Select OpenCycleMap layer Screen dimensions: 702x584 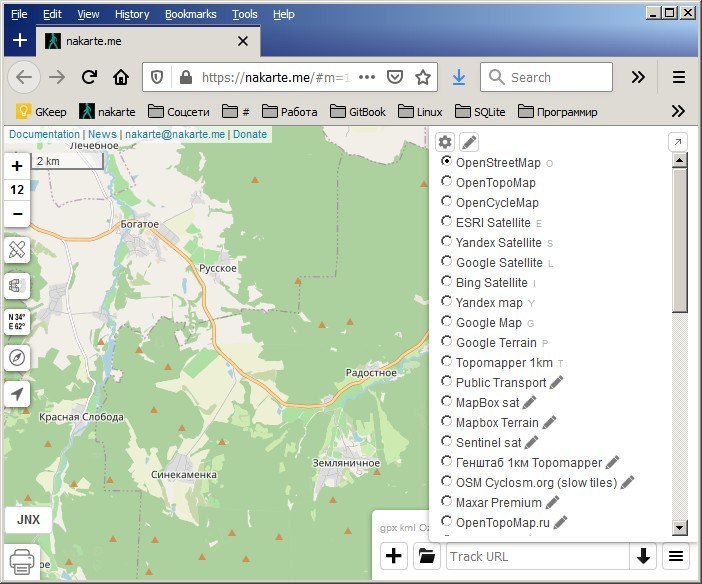pos(497,203)
